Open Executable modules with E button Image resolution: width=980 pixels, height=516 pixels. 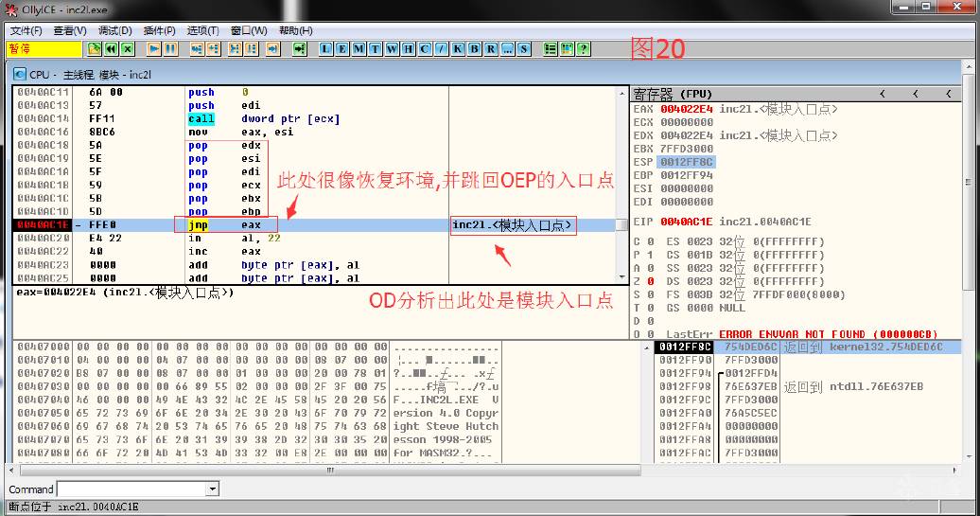tap(342, 49)
